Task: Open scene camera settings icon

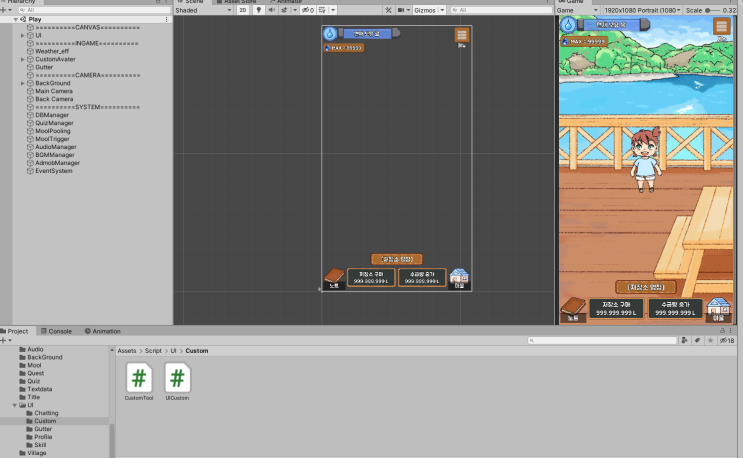Action: 401,10
